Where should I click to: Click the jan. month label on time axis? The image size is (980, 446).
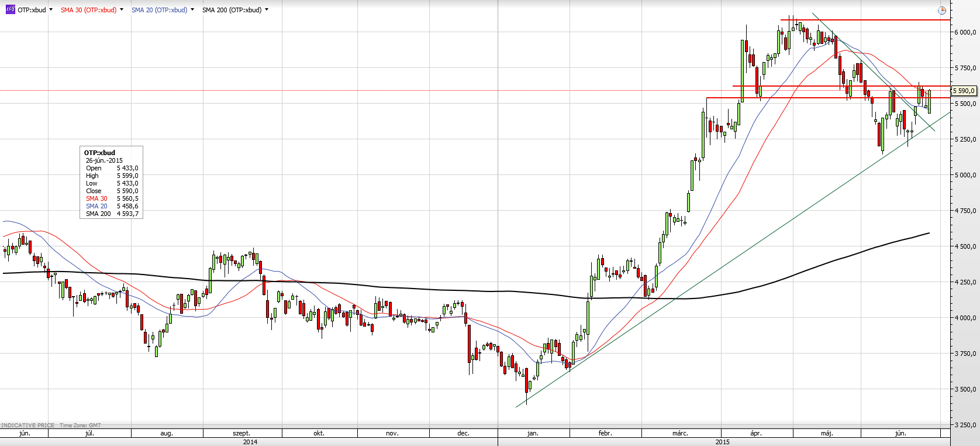pyautogui.click(x=533, y=433)
